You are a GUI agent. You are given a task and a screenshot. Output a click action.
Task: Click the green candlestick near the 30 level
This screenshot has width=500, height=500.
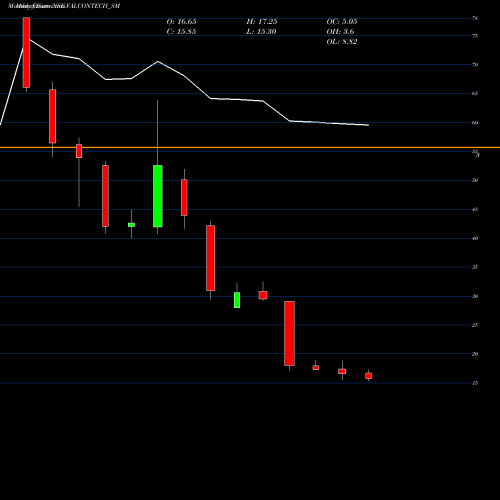(x=237, y=300)
